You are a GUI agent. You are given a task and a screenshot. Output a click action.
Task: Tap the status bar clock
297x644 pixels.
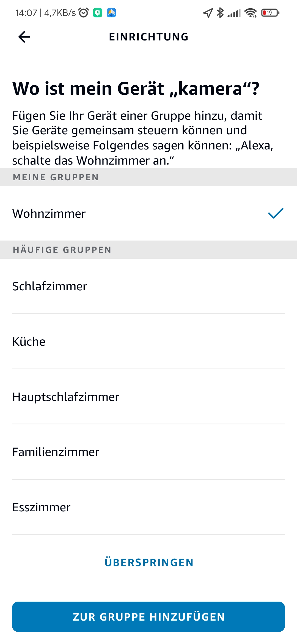tap(26, 13)
